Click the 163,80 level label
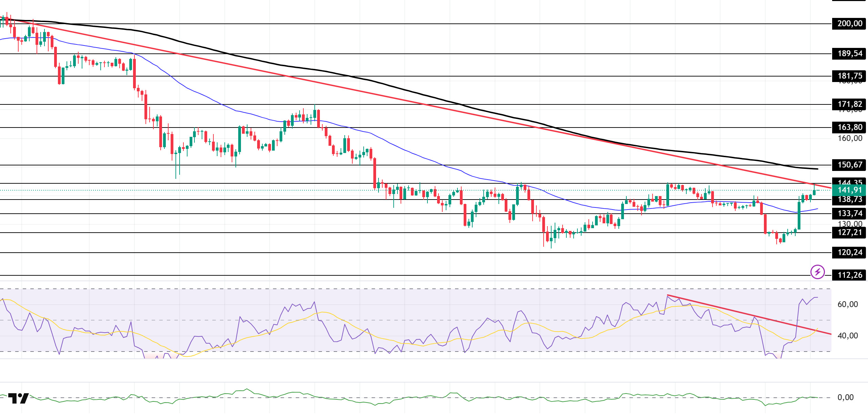 click(850, 128)
